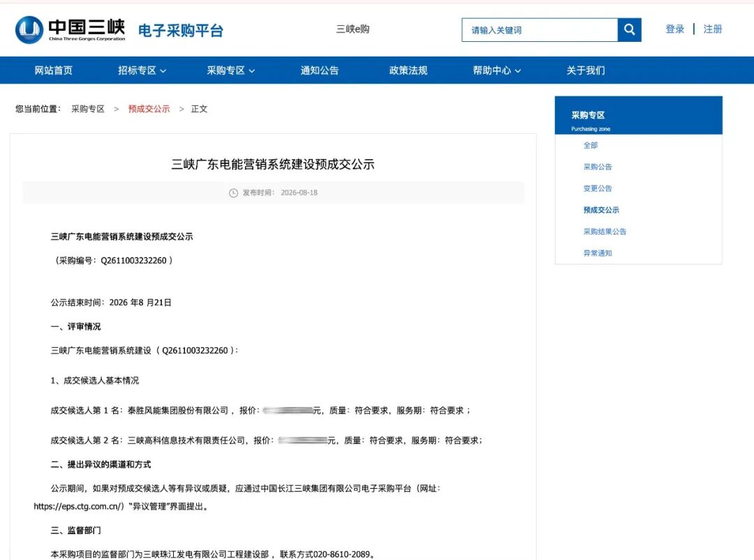Select 全部 in the sidebar purchasing zone
Image resolution: width=754 pixels, height=560 pixels.
coord(590,145)
